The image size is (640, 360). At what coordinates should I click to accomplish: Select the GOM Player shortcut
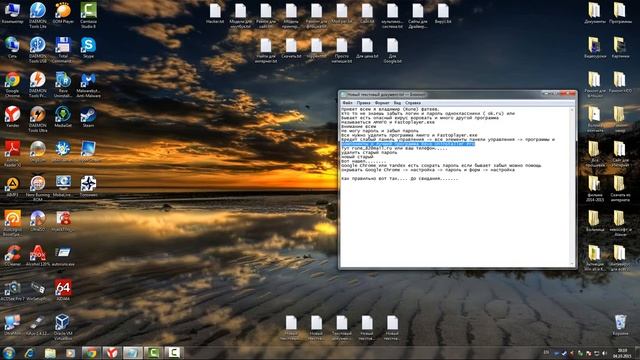(x=63, y=13)
